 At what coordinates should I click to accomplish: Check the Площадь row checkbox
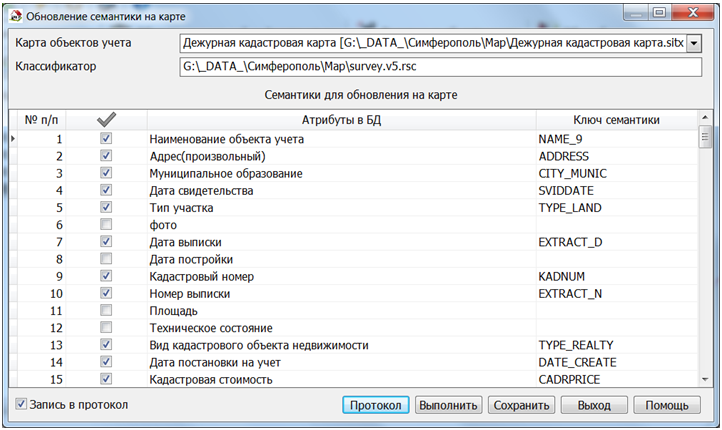point(106,311)
